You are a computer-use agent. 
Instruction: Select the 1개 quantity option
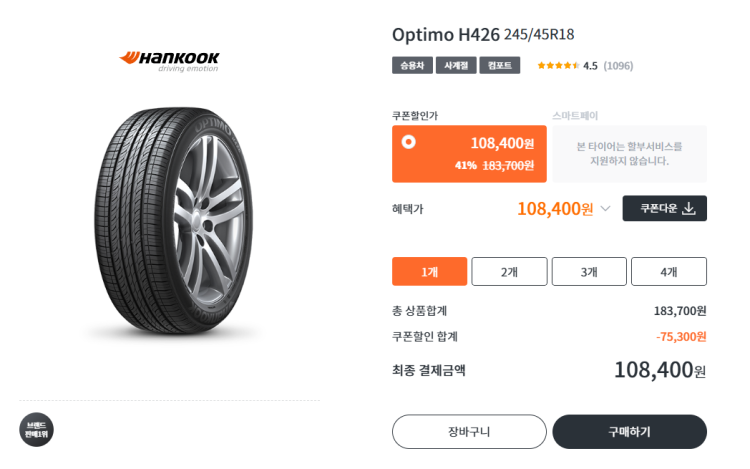[x=429, y=272]
